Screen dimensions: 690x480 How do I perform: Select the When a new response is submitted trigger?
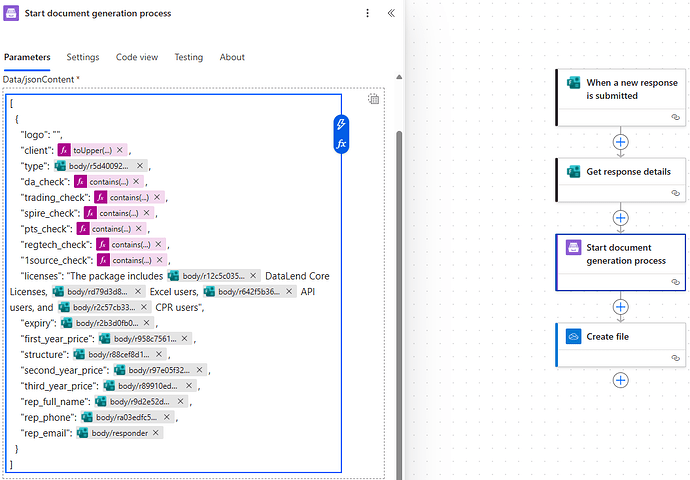(x=620, y=90)
